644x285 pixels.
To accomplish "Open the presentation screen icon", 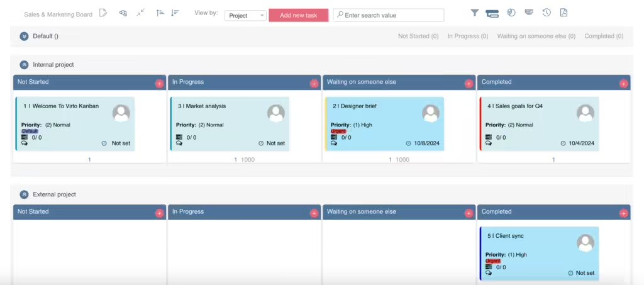I will 529,13.
